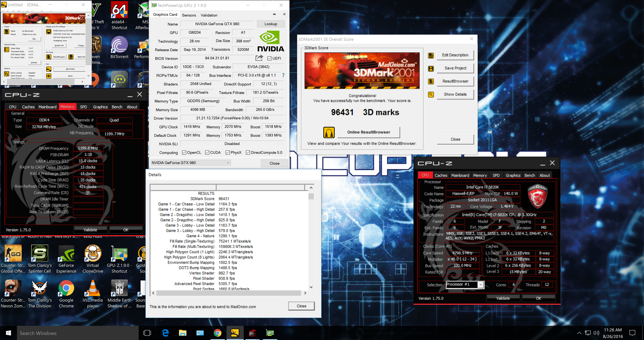This screenshot has height=340, width=644.
Task: Open the Processor #1 selection dropdown
Action: tap(465, 285)
